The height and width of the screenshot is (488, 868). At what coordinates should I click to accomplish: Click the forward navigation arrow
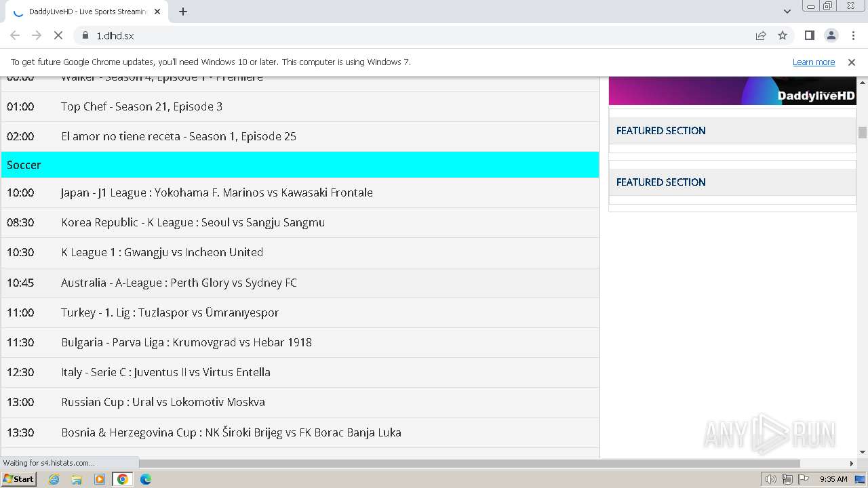click(x=37, y=35)
